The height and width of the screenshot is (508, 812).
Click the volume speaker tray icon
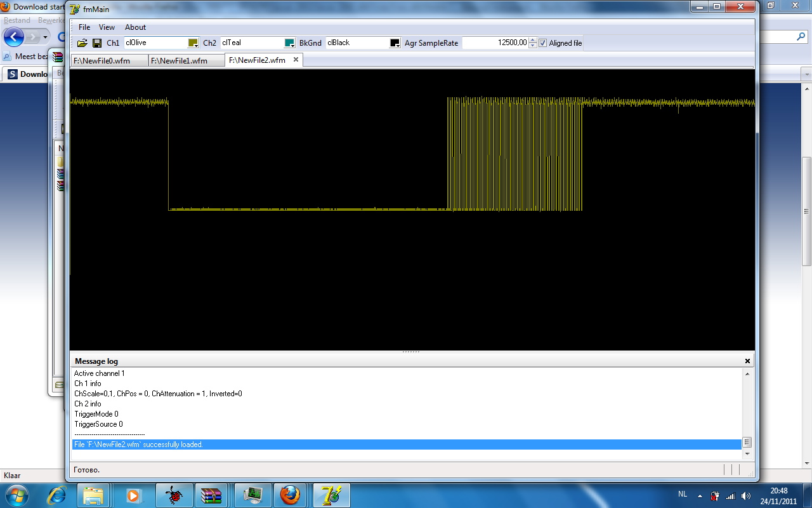745,495
